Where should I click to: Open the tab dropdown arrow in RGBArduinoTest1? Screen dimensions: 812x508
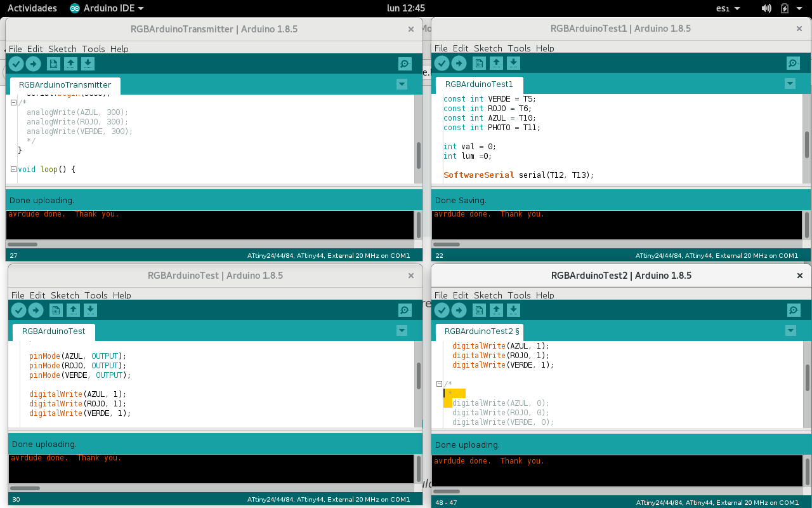790,83
